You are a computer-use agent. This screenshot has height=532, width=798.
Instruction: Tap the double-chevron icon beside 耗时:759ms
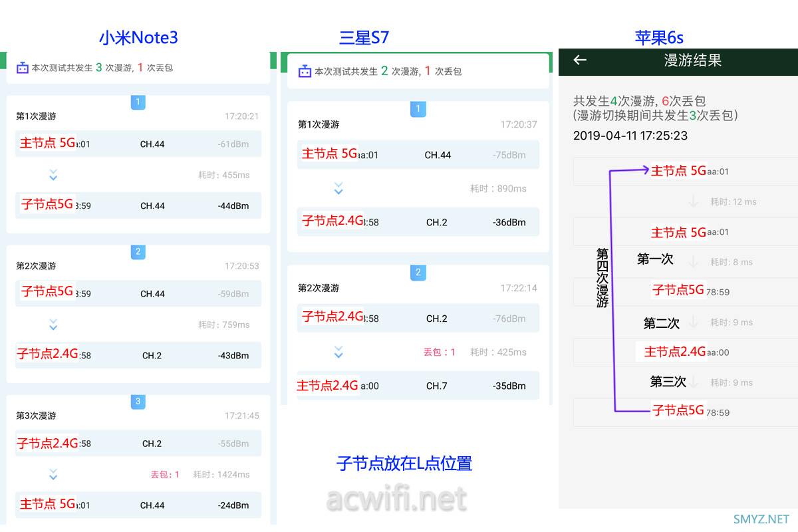click(x=53, y=325)
